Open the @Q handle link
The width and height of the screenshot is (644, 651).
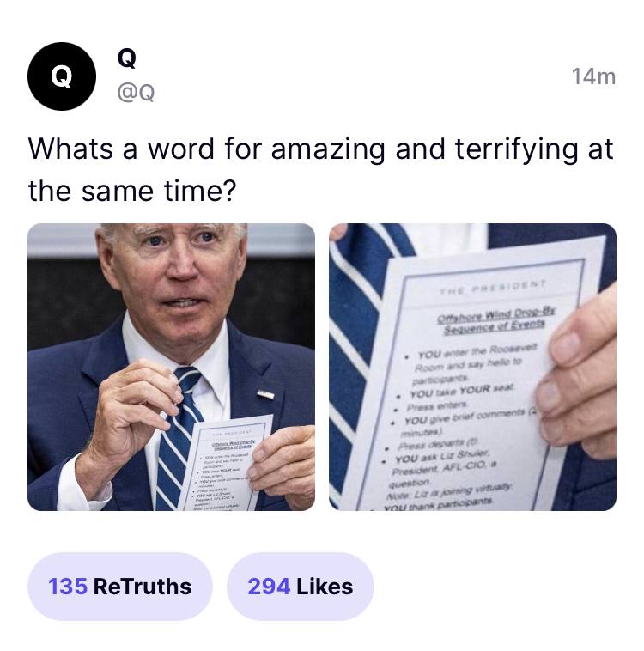coord(136,92)
